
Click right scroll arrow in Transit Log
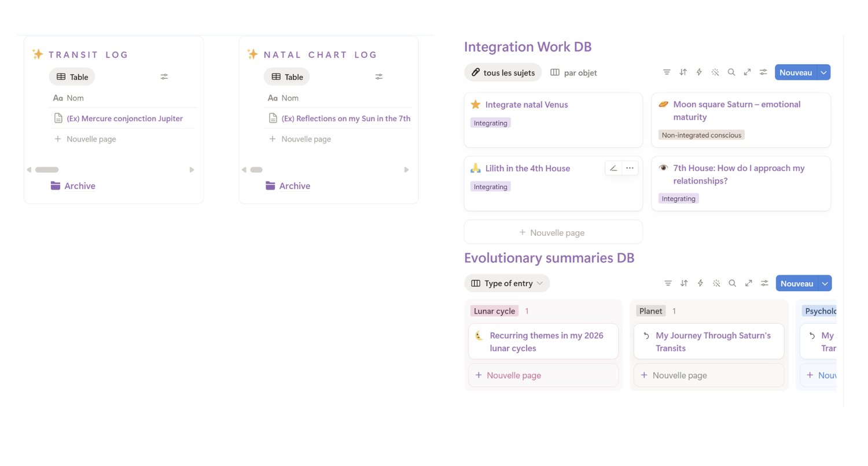[x=192, y=169]
